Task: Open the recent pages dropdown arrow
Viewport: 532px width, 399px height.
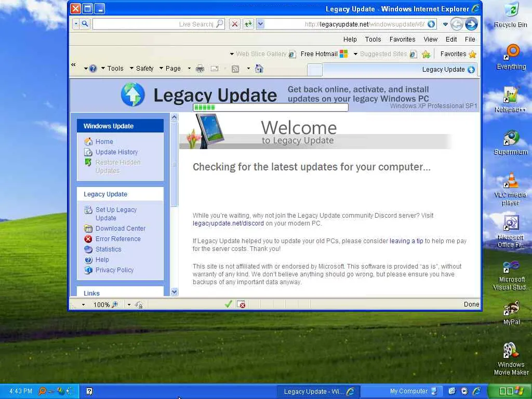Action: tap(445, 24)
